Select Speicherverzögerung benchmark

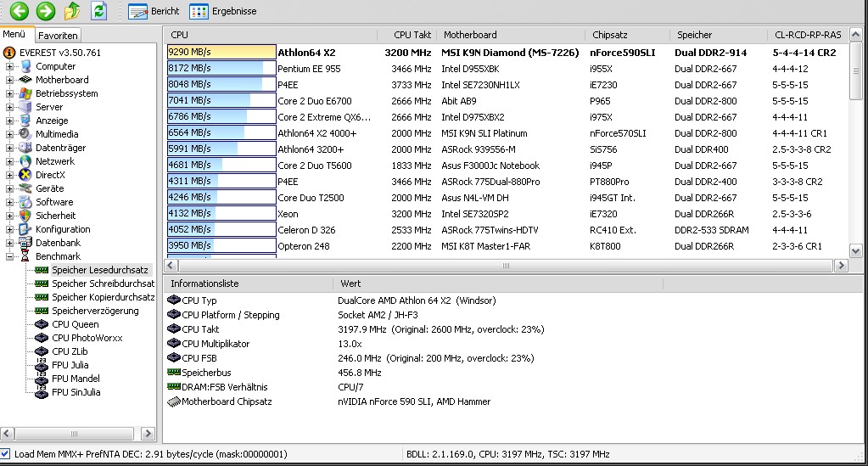pos(95,311)
